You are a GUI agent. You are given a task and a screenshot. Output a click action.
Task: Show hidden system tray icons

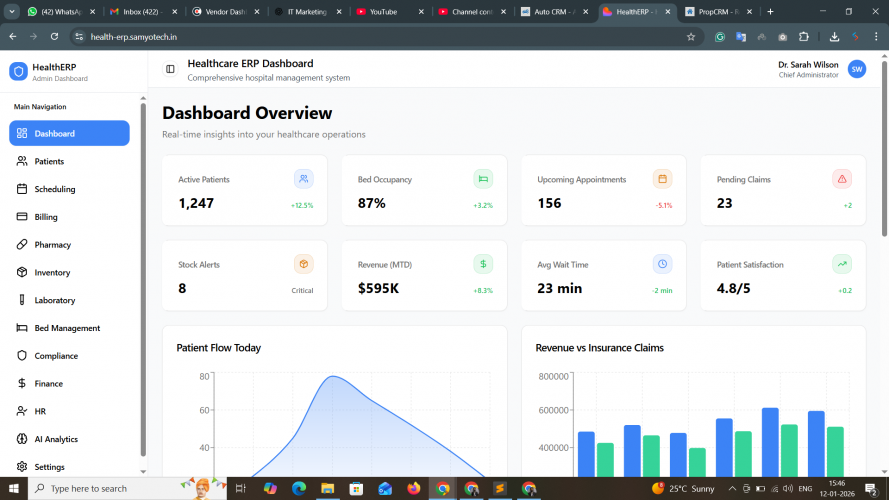732,488
